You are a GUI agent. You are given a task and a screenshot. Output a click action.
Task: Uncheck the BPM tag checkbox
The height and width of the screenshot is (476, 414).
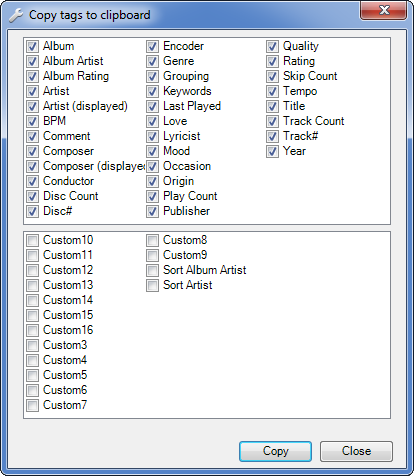(x=32, y=121)
